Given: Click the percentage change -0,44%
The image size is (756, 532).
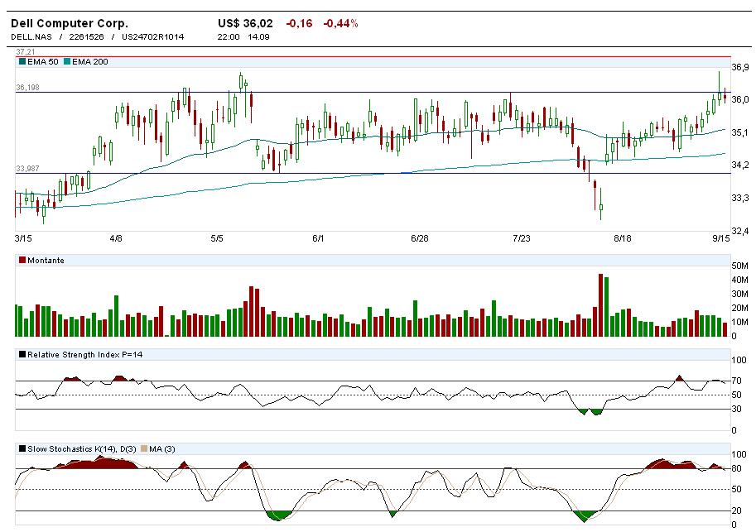Looking at the screenshot, I should 340,23.
